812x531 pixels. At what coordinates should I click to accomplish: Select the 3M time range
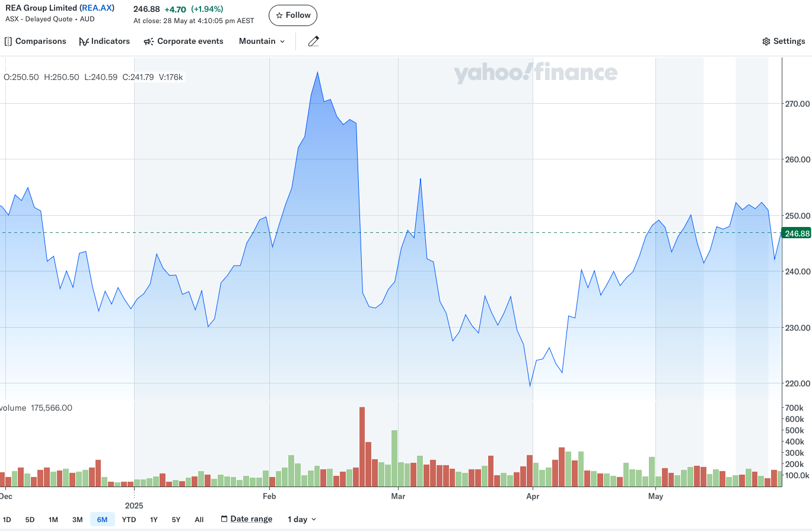pos(78,520)
